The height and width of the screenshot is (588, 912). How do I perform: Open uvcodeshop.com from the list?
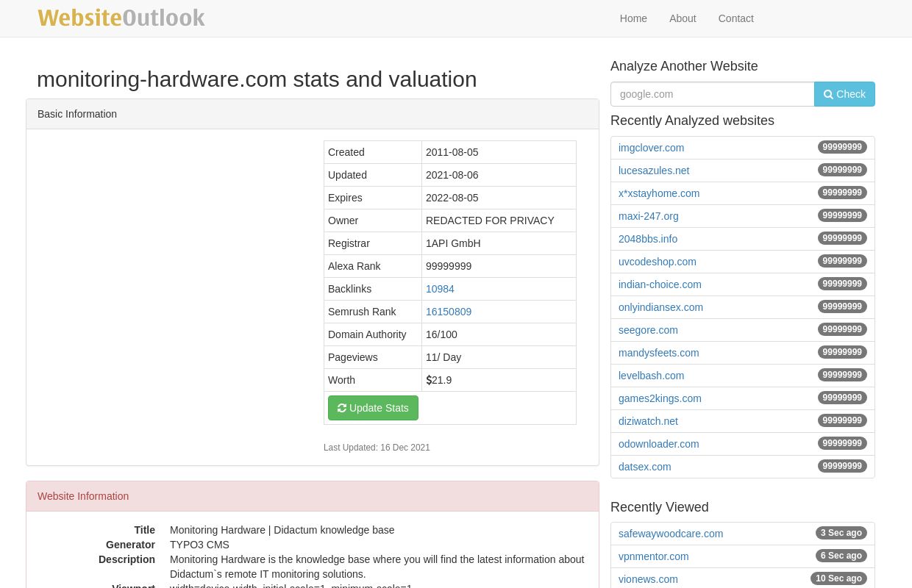[x=657, y=262]
